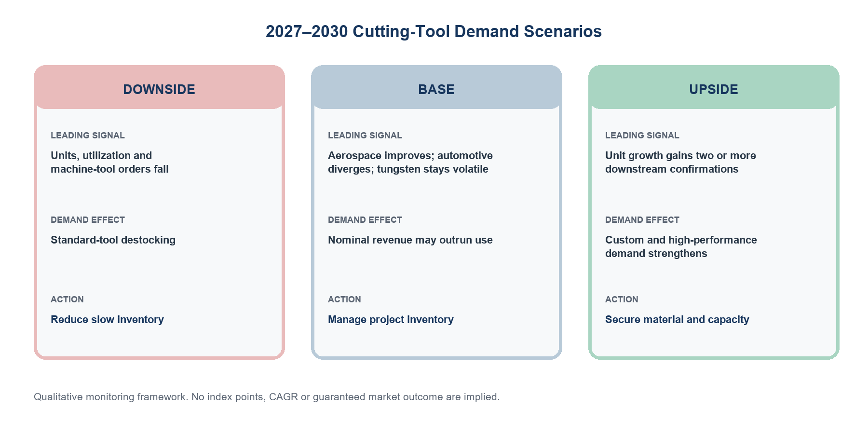This screenshot has height=434, width=868.
Task: Click 'ACTION' label in Base card
Action: coord(344,299)
